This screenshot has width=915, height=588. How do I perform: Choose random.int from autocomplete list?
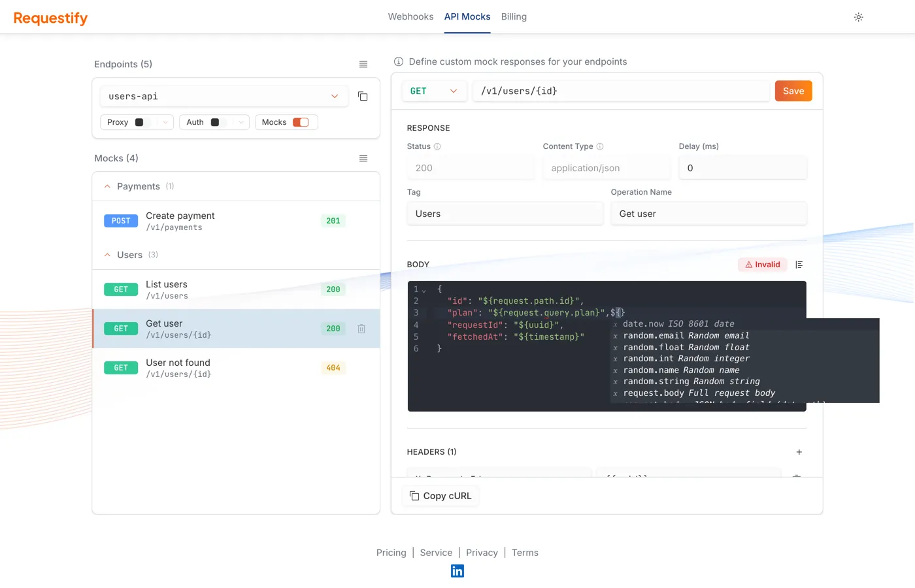[x=745, y=359]
